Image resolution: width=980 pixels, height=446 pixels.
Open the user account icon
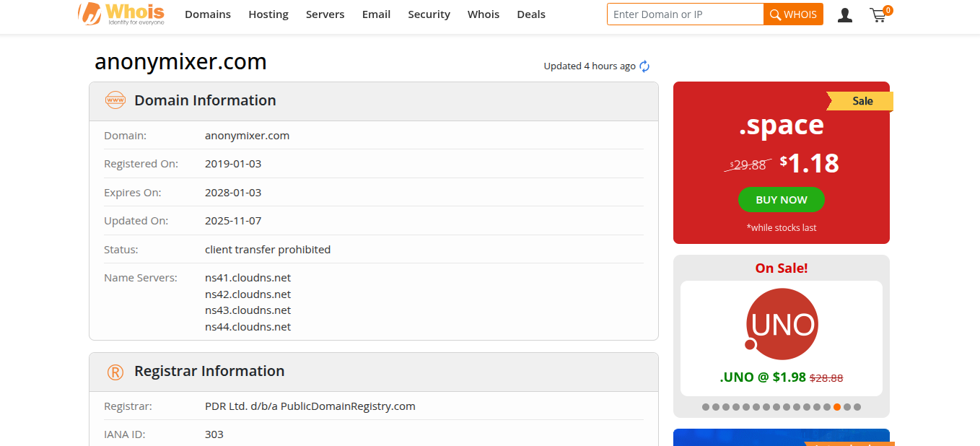(844, 14)
